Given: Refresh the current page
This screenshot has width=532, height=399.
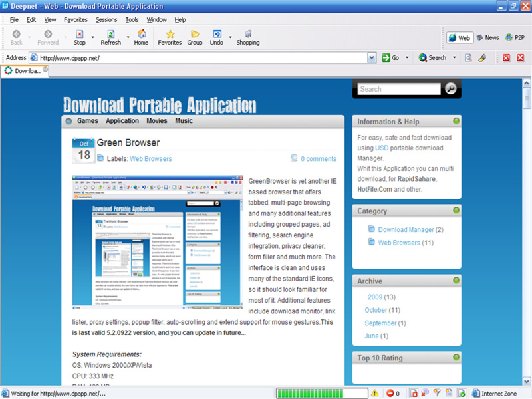Looking at the screenshot, I should 110,38.
